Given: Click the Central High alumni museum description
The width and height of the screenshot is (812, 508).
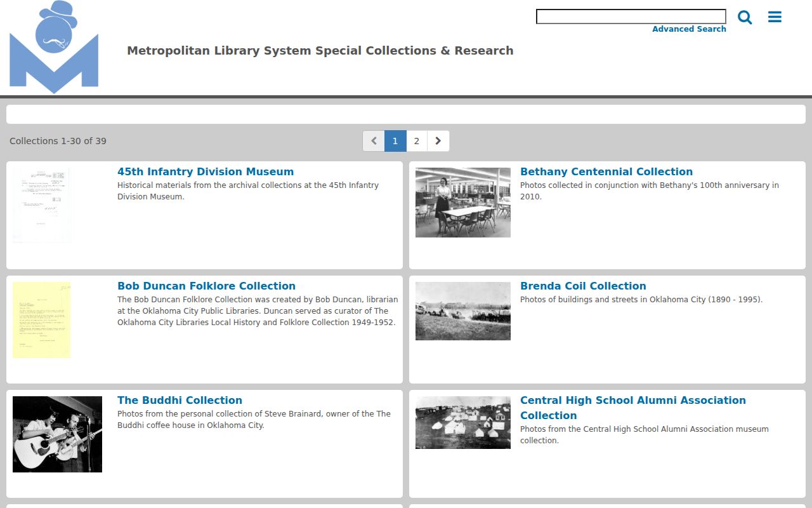Looking at the screenshot, I should tap(645, 435).
